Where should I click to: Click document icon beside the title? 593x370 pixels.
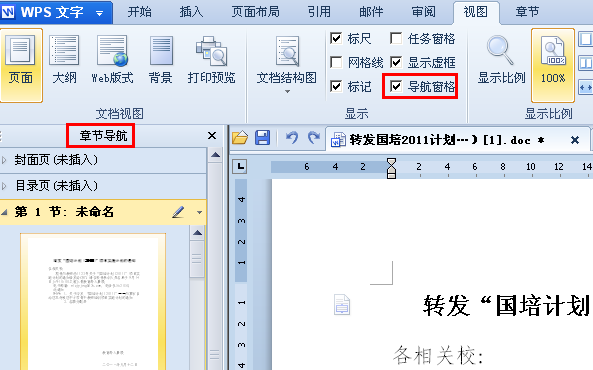(x=342, y=305)
